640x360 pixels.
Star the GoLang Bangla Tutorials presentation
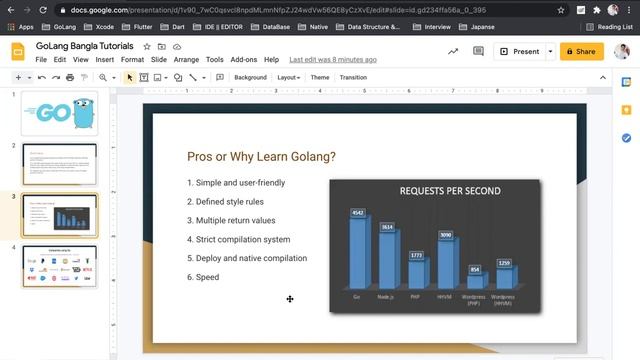tap(147, 47)
